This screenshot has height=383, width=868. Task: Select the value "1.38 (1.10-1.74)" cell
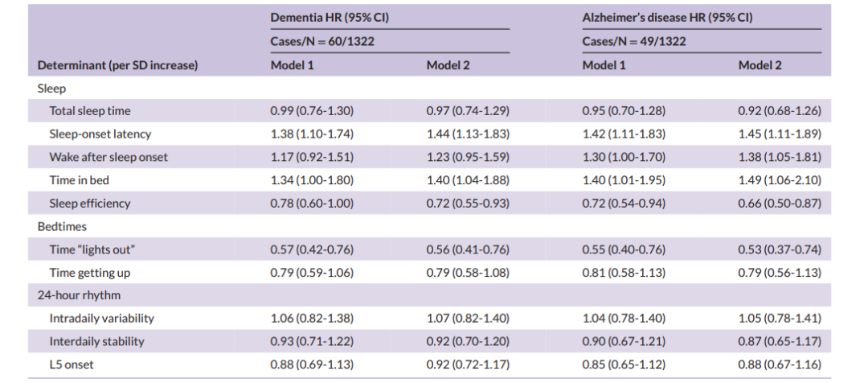312,134
